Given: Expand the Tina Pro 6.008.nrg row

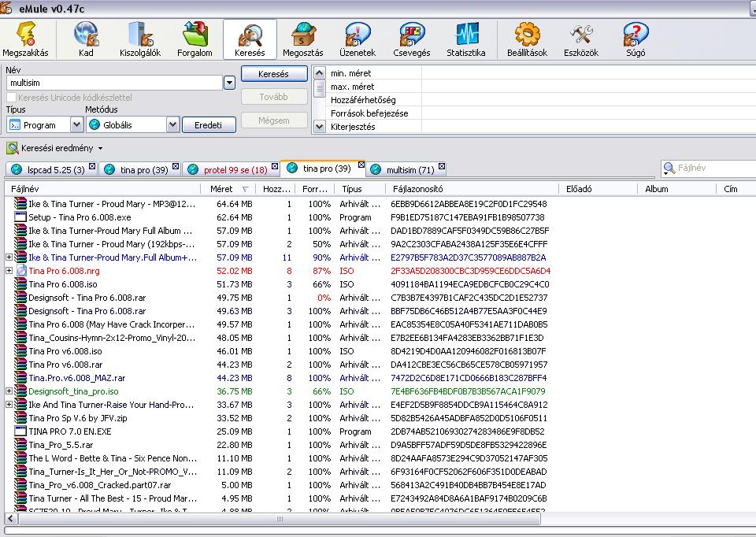Looking at the screenshot, I should (x=9, y=271).
